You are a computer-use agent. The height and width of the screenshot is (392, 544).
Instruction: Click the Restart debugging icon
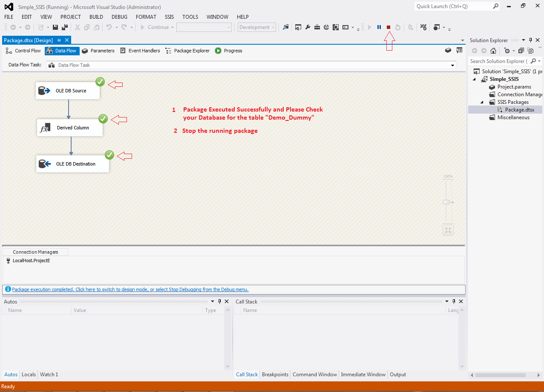(x=398, y=27)
